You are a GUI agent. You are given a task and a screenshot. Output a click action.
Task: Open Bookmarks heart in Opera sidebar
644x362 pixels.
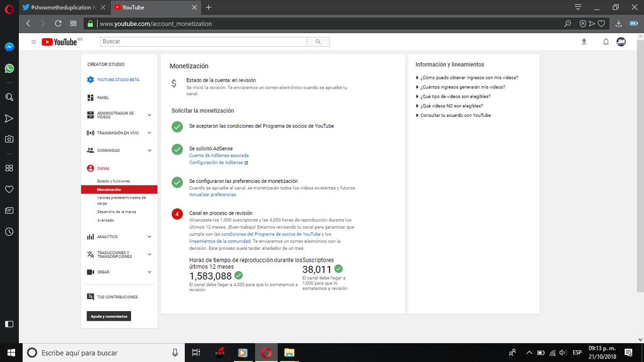9,189
